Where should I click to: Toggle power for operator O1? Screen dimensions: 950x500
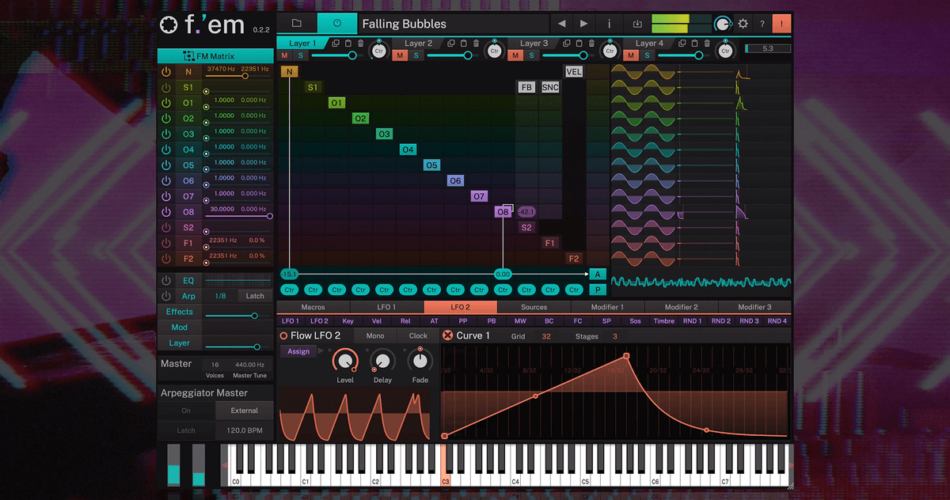click(166, 103)
